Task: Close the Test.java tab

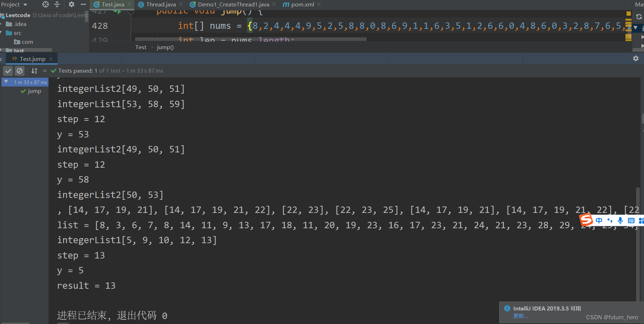Action: pos(129,5)
